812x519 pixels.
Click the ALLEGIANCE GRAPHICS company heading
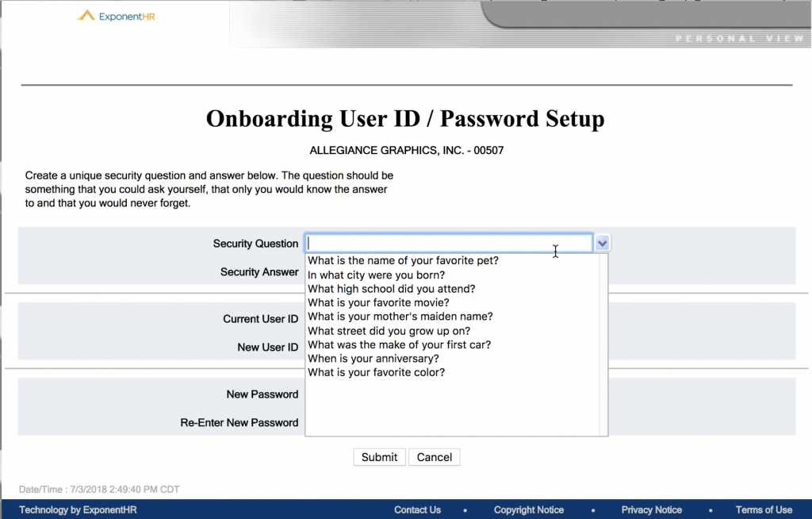click(405, 150)
